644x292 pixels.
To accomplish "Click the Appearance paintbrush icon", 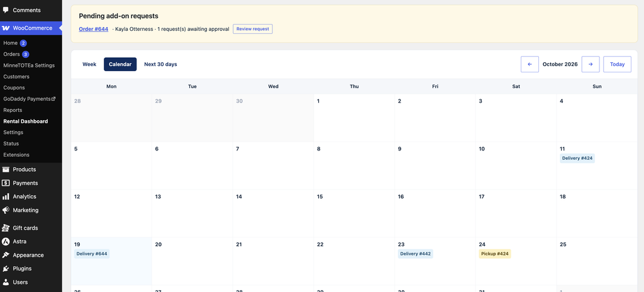I will [x=6, y=255].
